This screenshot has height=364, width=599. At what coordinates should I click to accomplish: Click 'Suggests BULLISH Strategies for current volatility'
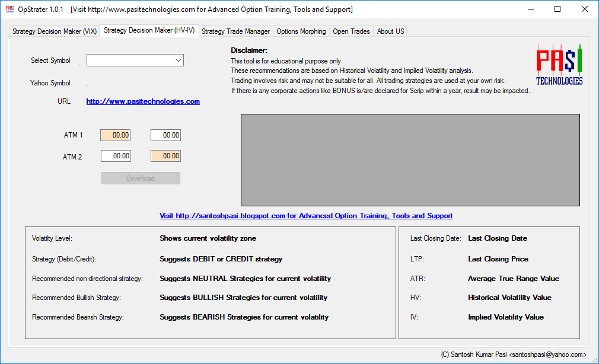243,298
